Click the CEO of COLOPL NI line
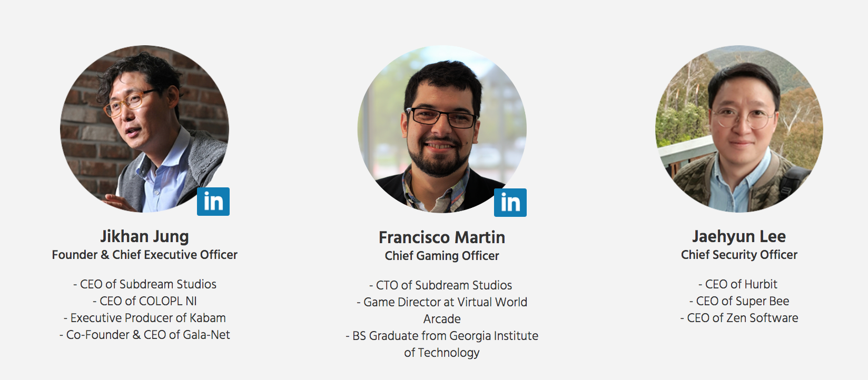The width and height of the screenshot is (868, 380). point(145,301)
